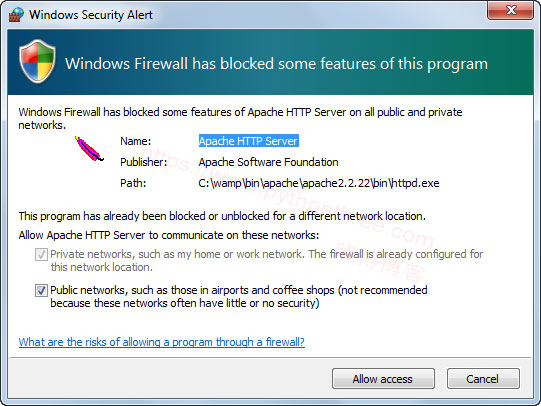Click the Public networks option label text
This screenshot has height=406, width=541.
click(239, 296)
